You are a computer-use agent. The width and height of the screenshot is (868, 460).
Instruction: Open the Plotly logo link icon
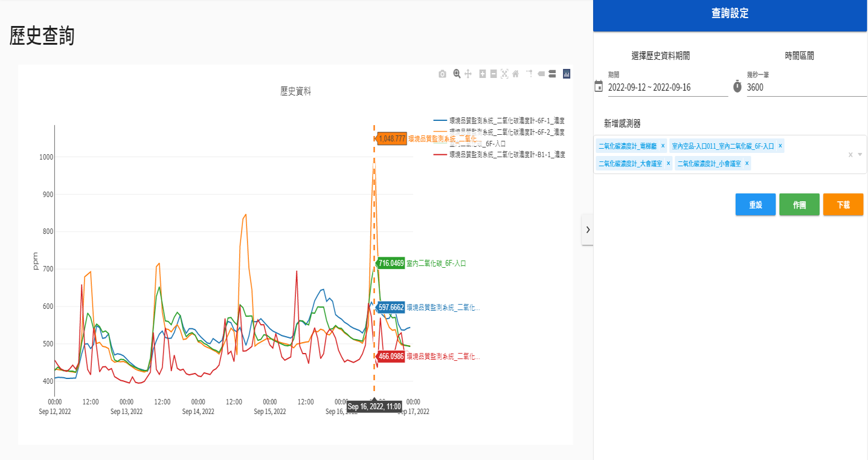567,74
